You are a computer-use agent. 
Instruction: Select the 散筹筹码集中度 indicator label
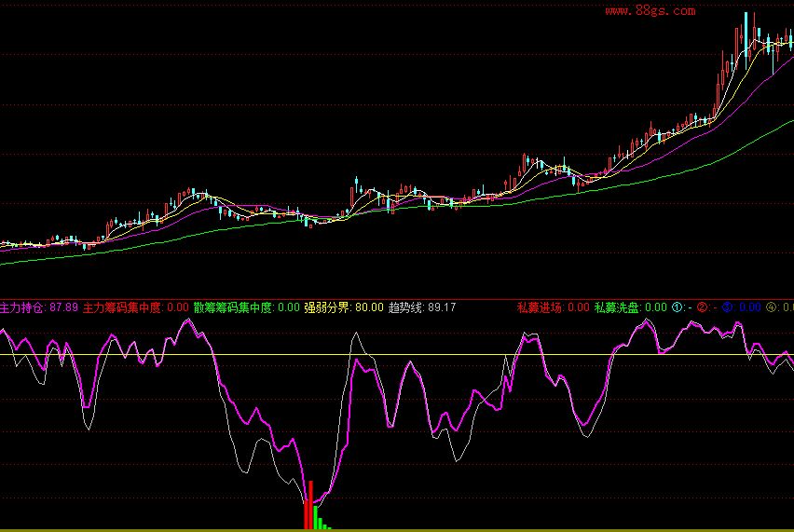[233, 307]
